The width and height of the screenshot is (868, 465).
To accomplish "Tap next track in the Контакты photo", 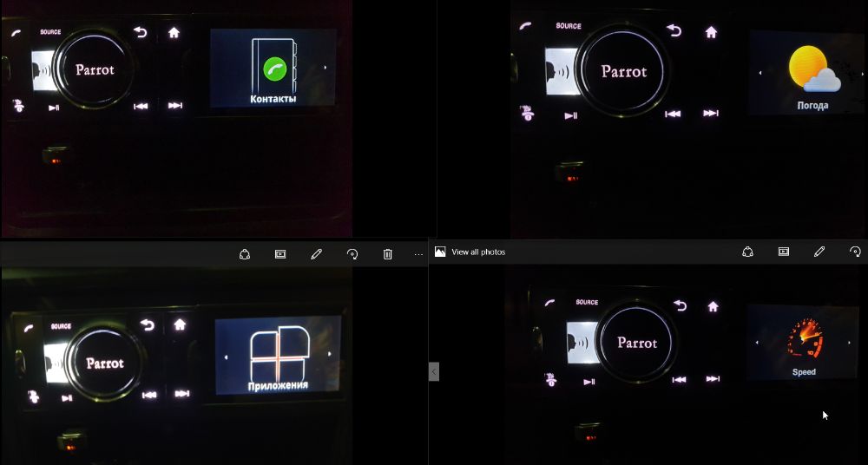I will 175,106.
